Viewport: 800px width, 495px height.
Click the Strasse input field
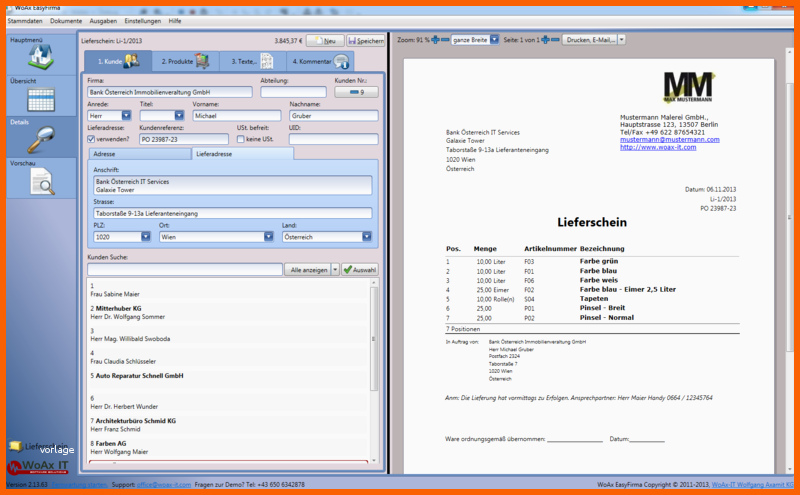coord(233,213)
